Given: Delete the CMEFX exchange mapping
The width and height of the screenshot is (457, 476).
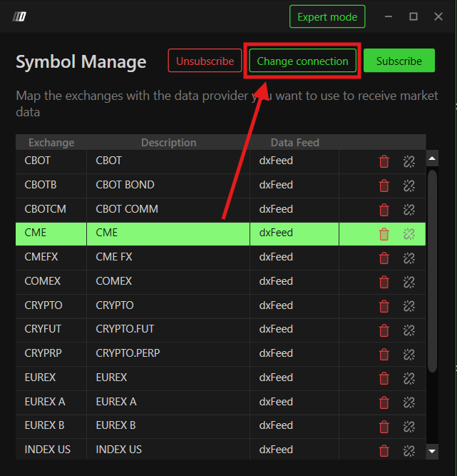Looking at the screenshot, I should coord(384,258).
